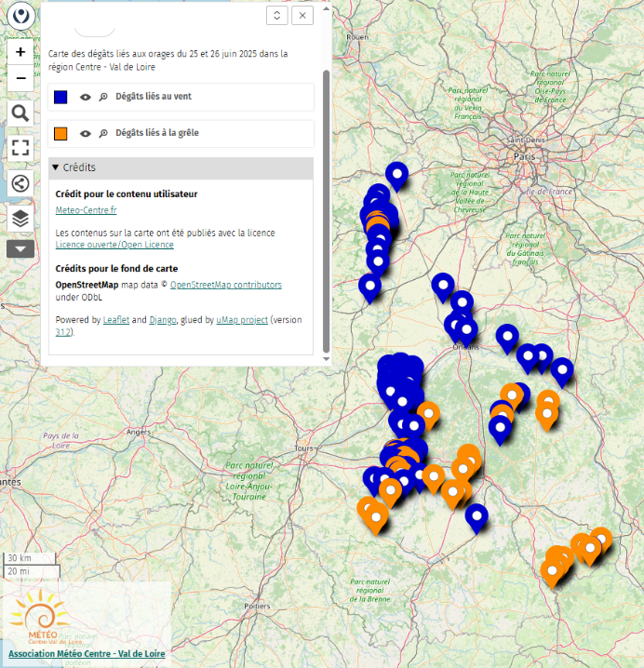Hide the Dégâts liés au vent layer
Viewport: 644px width, 668px height.
click(85, 97)
